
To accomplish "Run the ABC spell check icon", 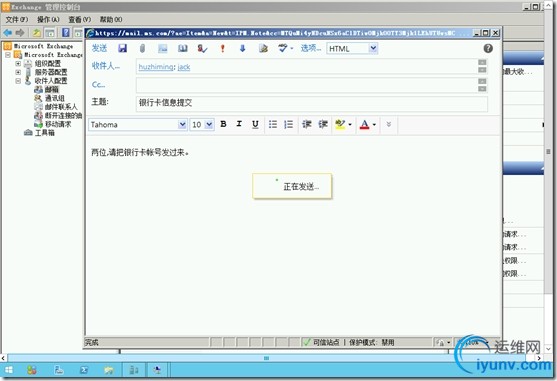I will 283,48.
